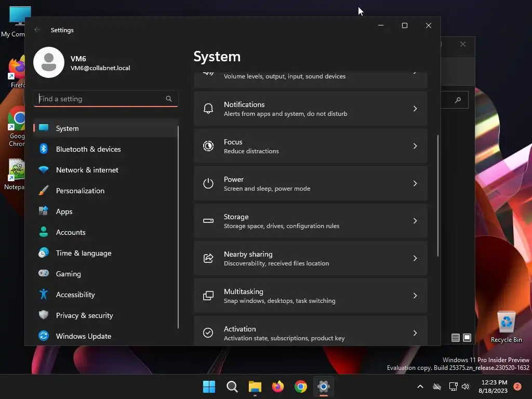The height and width of the screenshot is (399, 532).
Task: Click the search magnifier in Find a setting
Action: tap(169, 99)
